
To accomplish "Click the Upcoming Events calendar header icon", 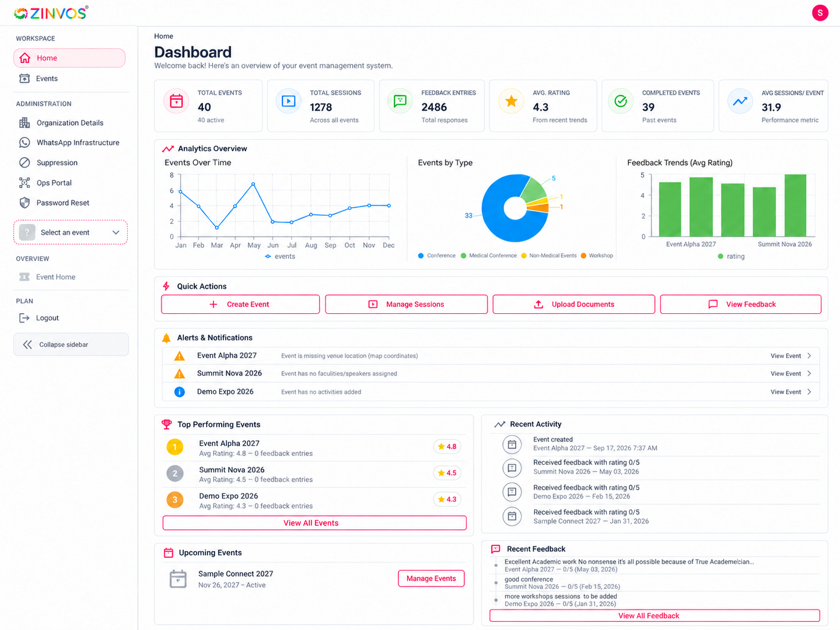I will tap(169, 553).
